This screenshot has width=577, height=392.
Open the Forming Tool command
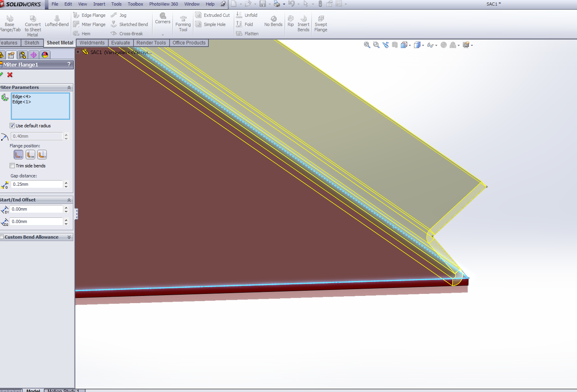[x=183, y=24]
